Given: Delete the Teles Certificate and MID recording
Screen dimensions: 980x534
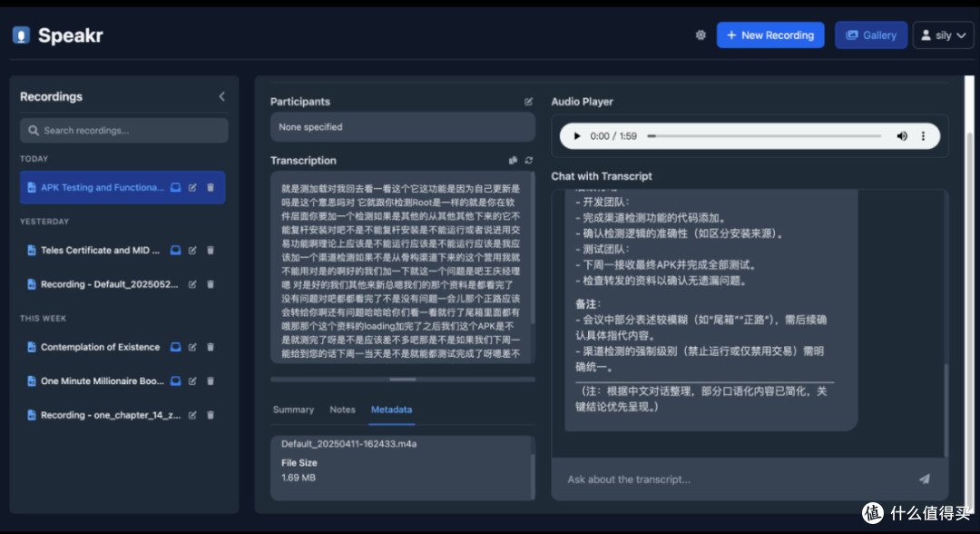Looking at the screenshot, I should [x=211, y=250].
